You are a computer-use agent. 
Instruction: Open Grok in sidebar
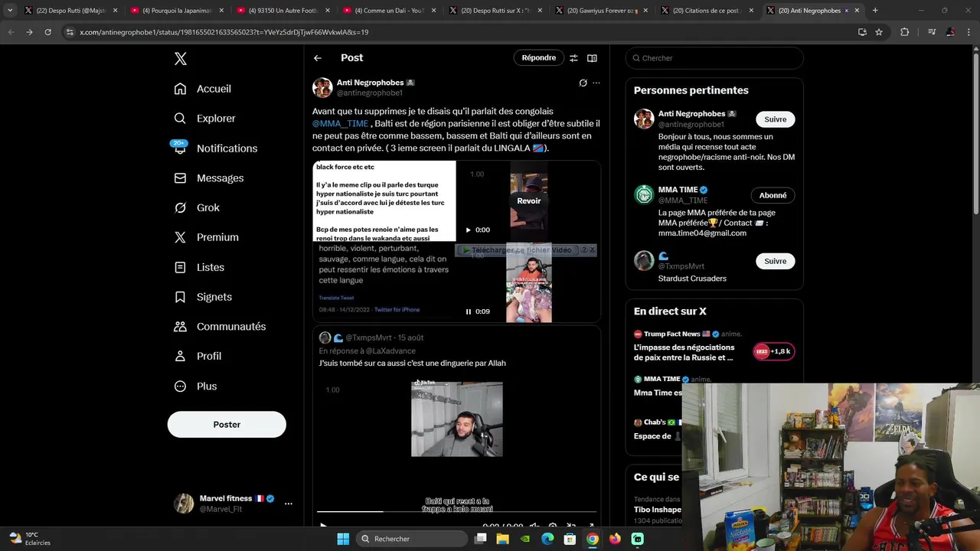[197, 207]
